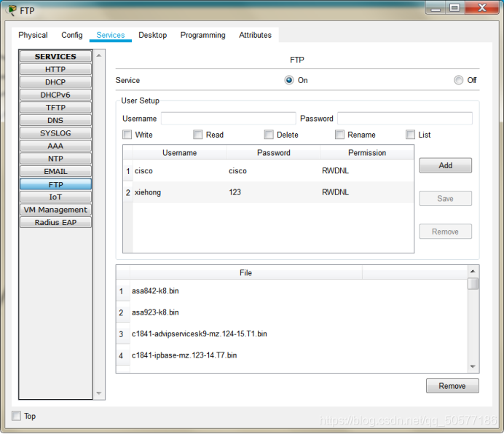Select the FTP service in the sidebar
The width and height of the screenshot is (504, 434).
pos(55,184)
